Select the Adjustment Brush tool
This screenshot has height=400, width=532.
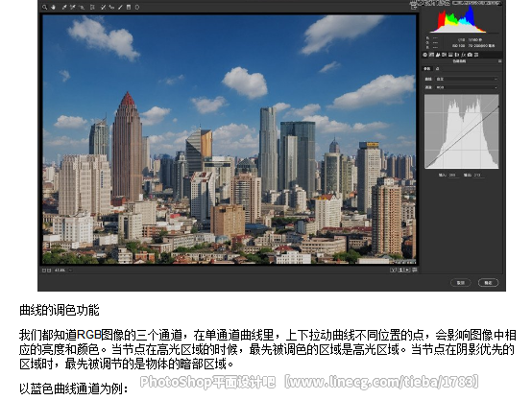(x=120, y=7)
